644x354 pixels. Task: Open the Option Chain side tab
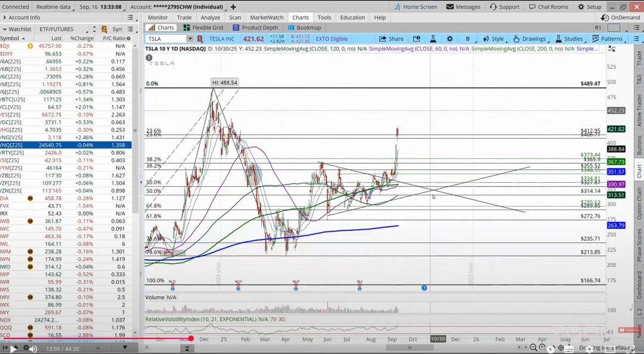click(639, 203)
